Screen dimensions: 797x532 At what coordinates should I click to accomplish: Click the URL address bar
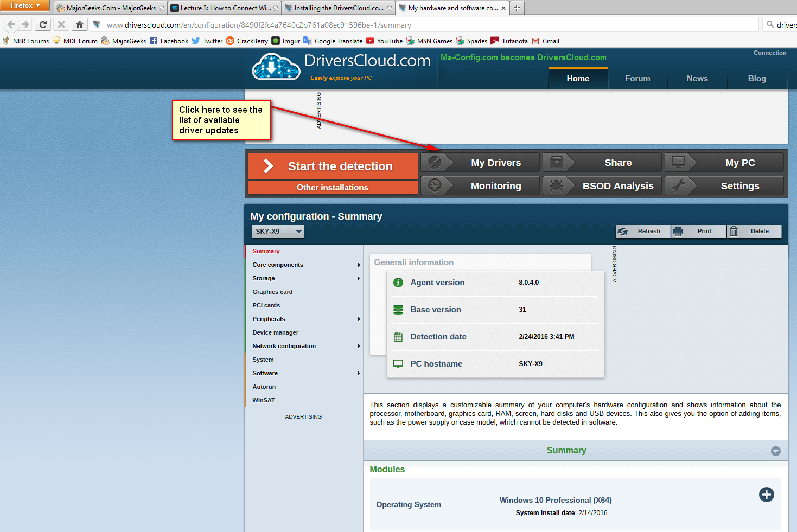point(423,25)
